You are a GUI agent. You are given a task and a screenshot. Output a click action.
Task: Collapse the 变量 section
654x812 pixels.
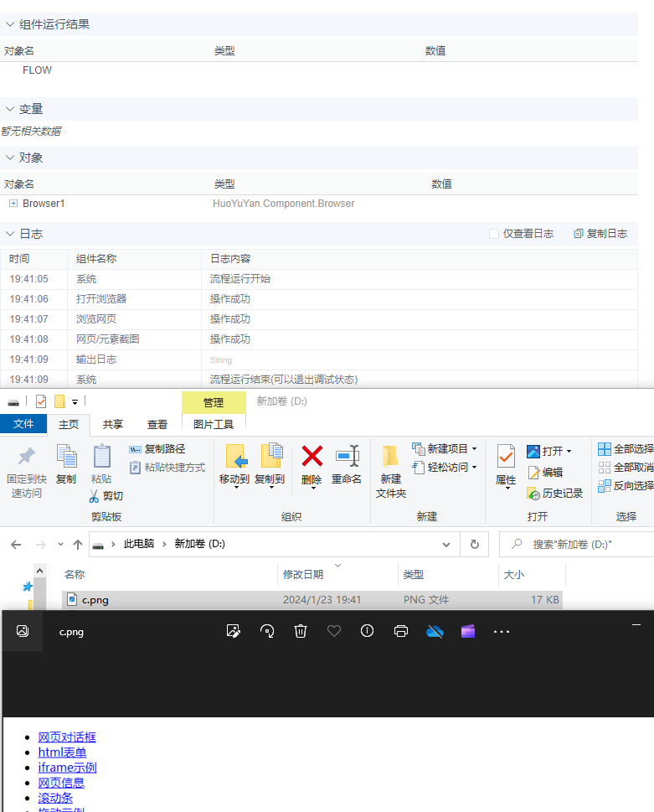tap(10, 109)
